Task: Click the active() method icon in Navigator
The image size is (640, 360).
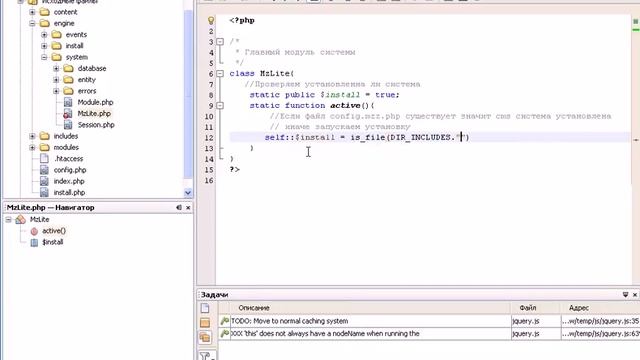Action: coord(34,231)
